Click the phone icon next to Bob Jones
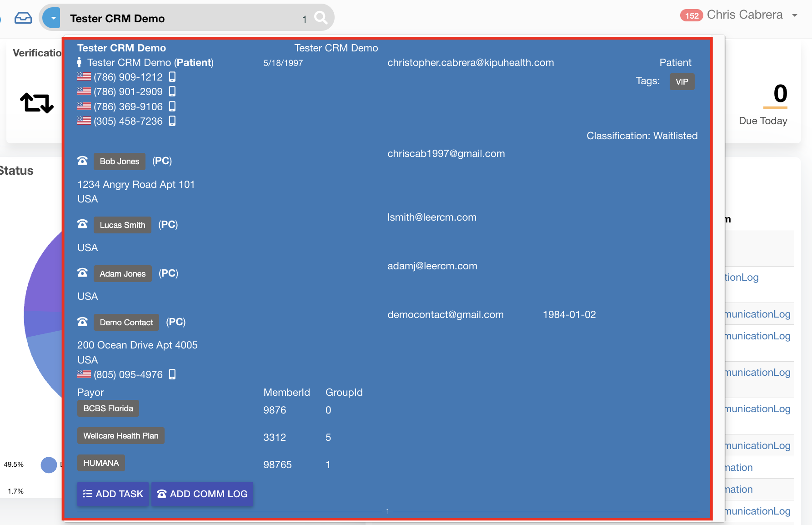 (x=82, y=161)
